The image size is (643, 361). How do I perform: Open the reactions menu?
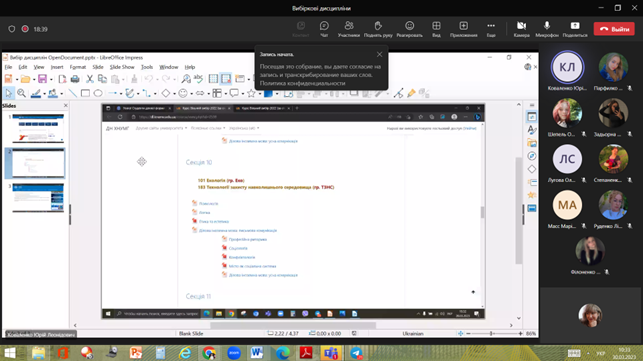[409, 29]
